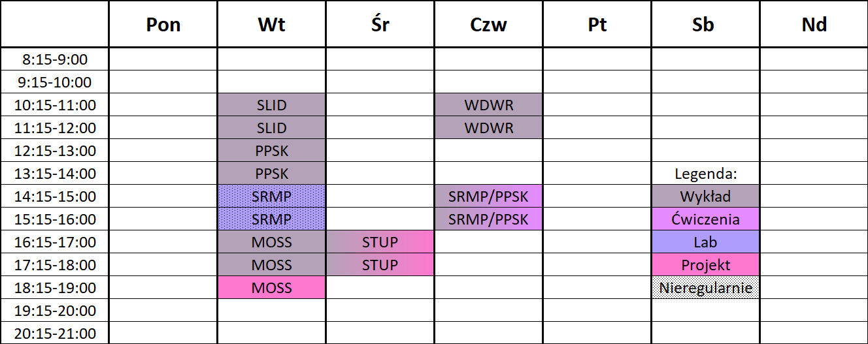Click the Wt day header cell

[x=271, y=24]
